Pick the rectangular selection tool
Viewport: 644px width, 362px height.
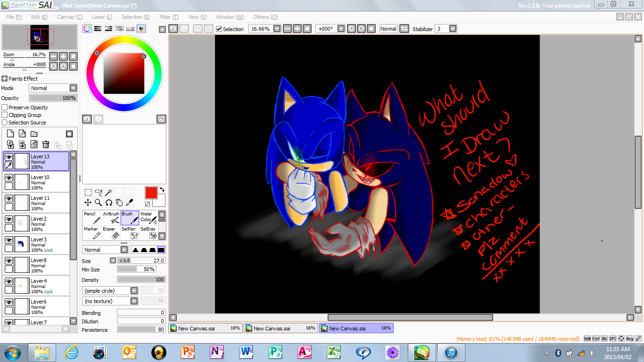click(x=88, y=192)
